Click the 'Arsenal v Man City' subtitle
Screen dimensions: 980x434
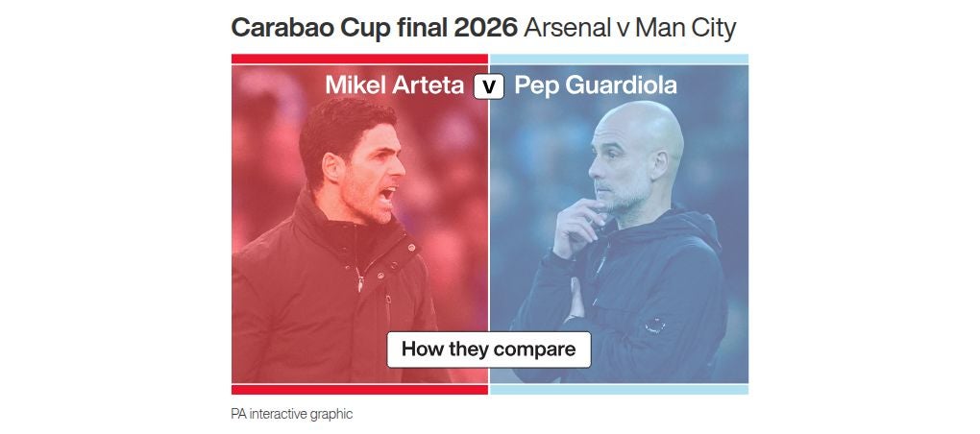pyautogui.click(x=630, y=27)
